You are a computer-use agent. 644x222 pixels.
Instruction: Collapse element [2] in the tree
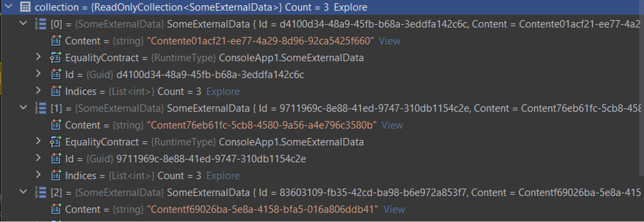pos(24,192)
